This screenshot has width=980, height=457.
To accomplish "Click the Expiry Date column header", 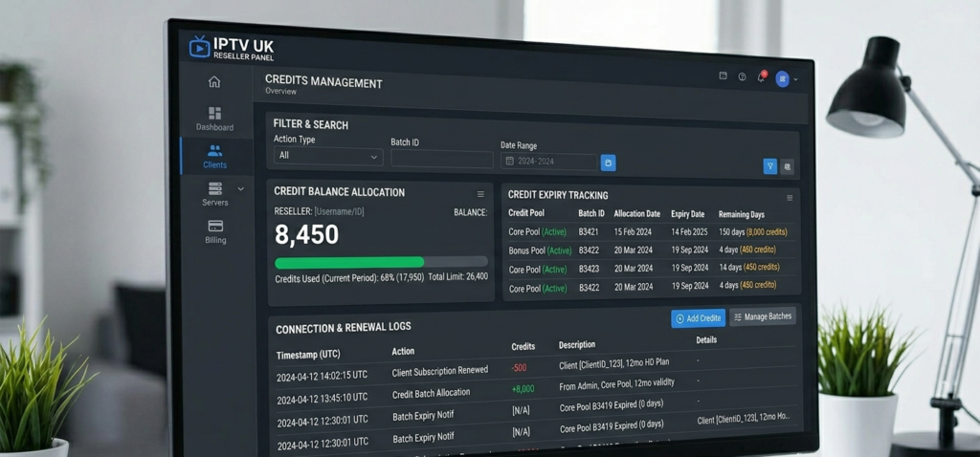I will coord(687,214).
